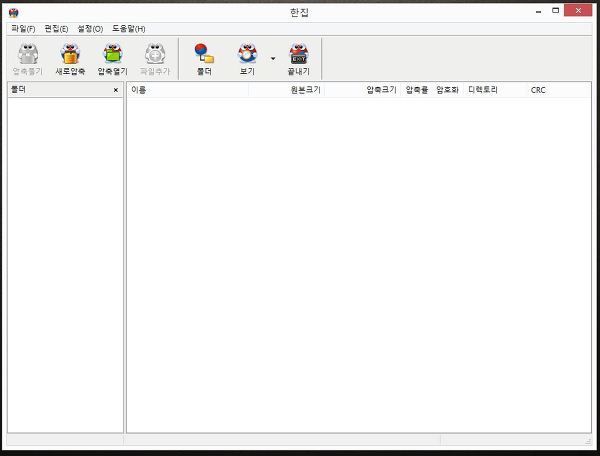Sort by the 원본크기 column header

click(x=286, y=90)
